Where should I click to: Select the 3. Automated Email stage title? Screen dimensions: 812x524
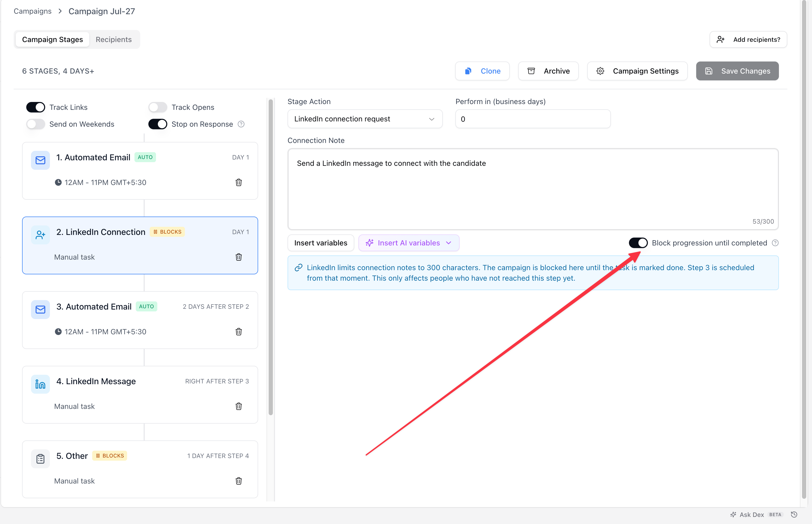(x=94, y=307)
